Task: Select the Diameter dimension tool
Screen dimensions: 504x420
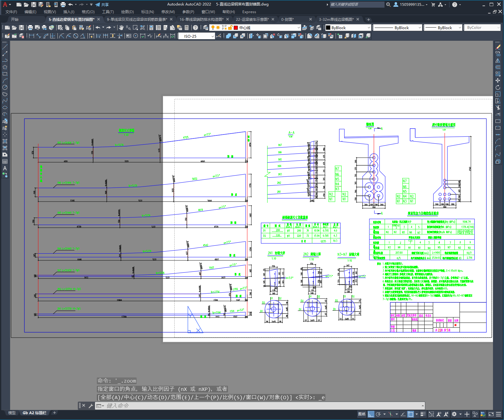Action: 76,36
